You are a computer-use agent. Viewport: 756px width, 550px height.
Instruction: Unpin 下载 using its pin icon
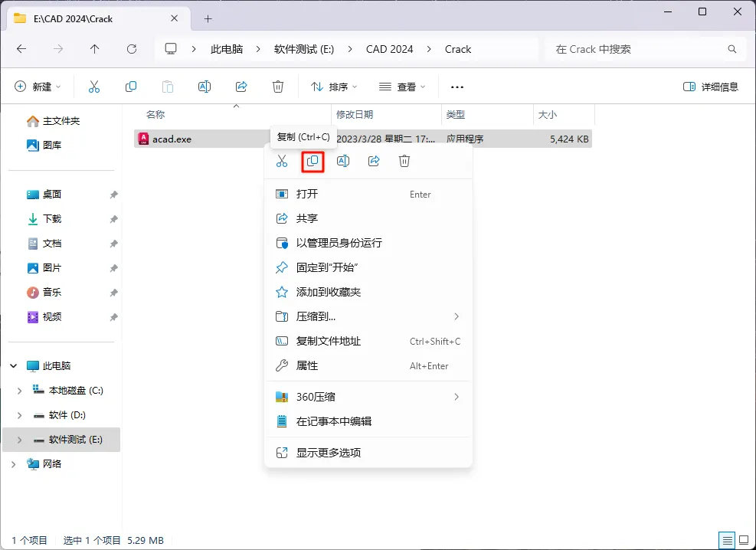(x=114, y=219)
